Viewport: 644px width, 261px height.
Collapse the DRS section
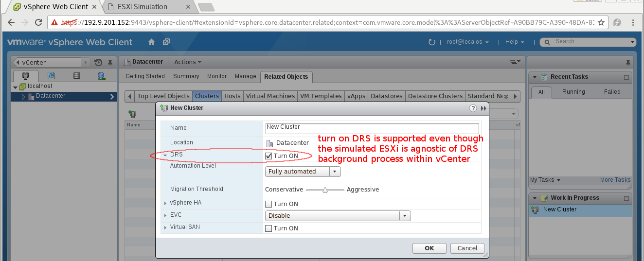165,155
